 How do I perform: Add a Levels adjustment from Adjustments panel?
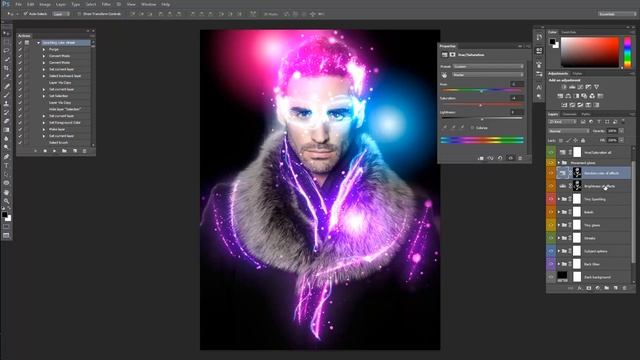click(x=572, y=87)
